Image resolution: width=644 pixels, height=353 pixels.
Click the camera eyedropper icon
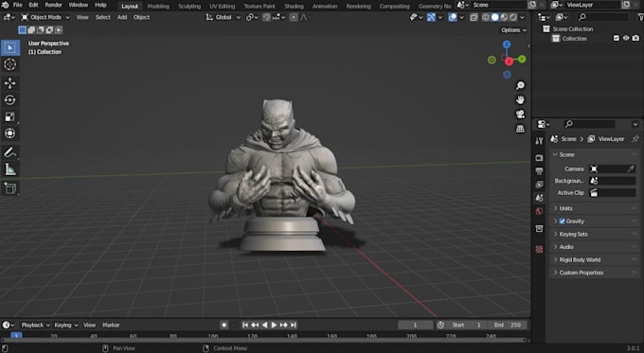pos(631,168)
